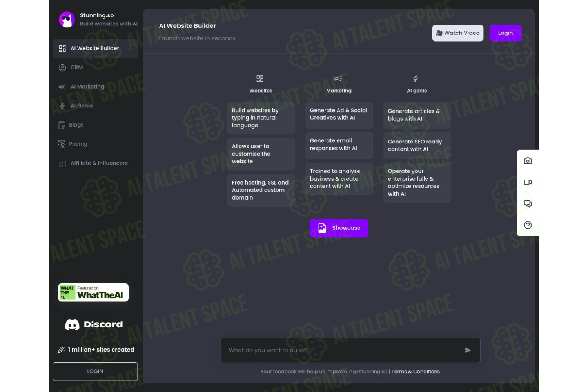Open the Terms & Conditions link
588x392 pixels.
(416, 372)
